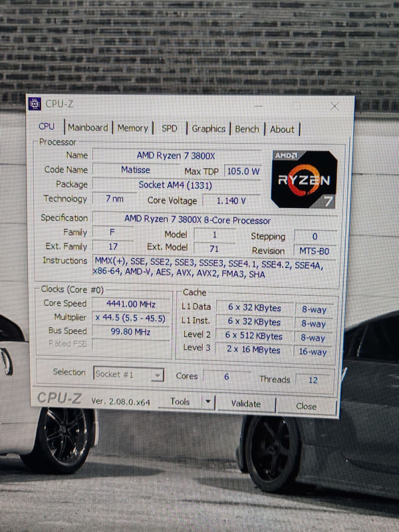The height and width of the screenshot is (532, 399).
Task: Click the version text Ver. 2.08.0.x64
Action: 120,402
